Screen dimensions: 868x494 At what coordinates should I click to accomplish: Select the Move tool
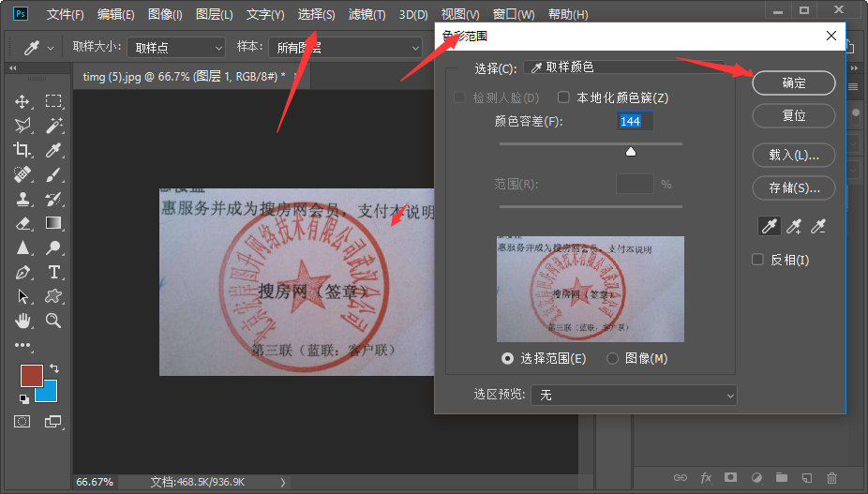tap(22, 101)
